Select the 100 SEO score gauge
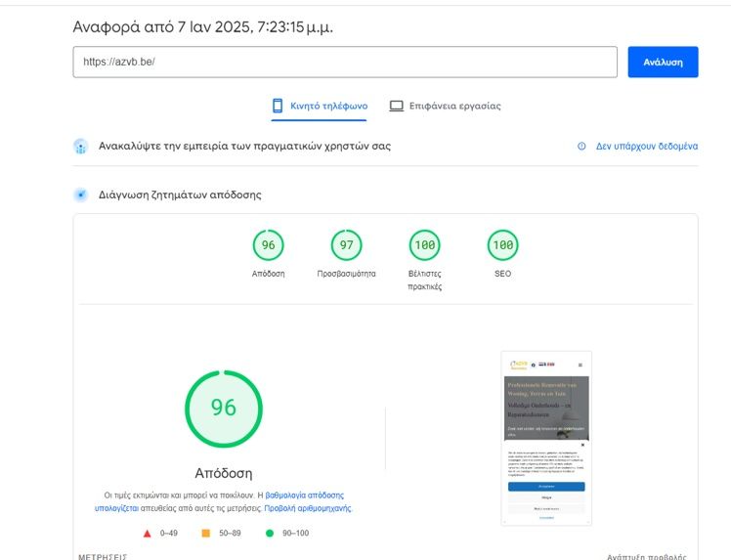731x560 pixels. pos(502,245)
